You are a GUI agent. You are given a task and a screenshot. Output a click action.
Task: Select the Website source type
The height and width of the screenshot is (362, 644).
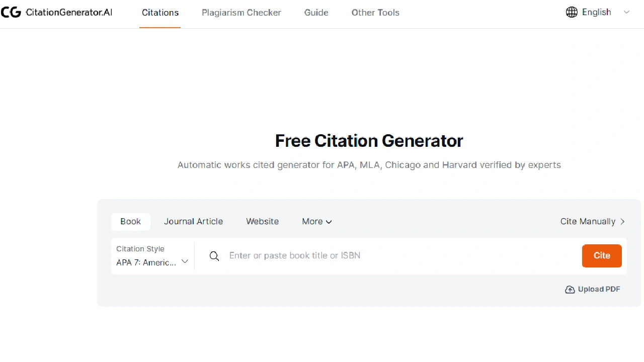(x=262, y=221)
